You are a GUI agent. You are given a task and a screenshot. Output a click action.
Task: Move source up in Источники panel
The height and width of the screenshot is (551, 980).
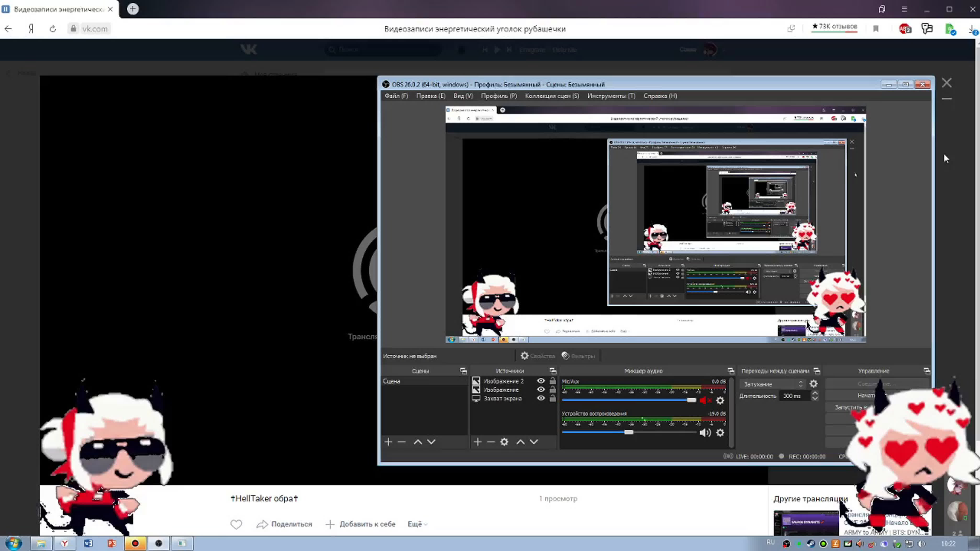pyautogui.click(x=520, y=442)
